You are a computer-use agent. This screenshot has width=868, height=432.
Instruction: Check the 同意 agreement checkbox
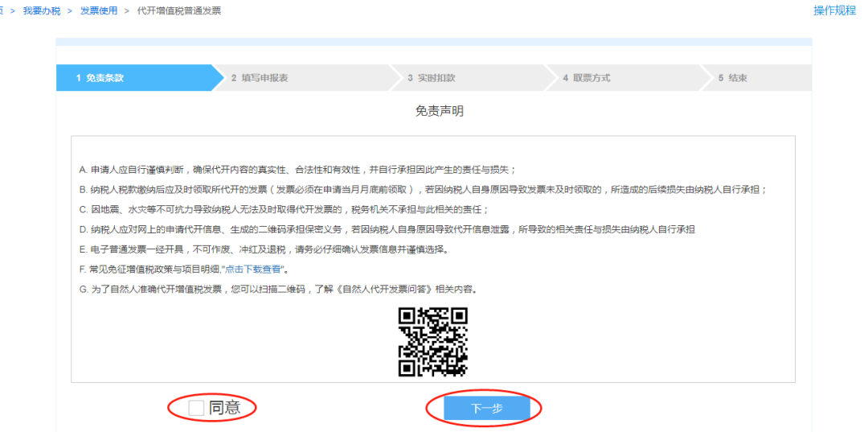pos(196,408)
